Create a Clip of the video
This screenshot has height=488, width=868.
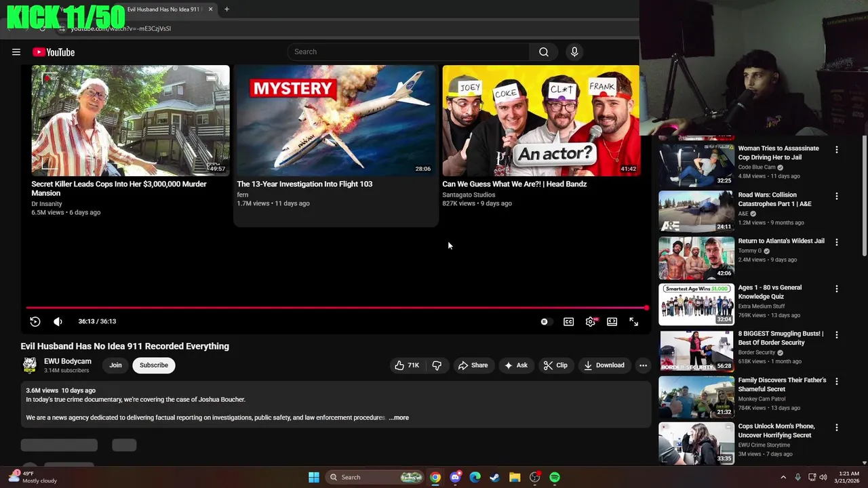coord(555,365)
